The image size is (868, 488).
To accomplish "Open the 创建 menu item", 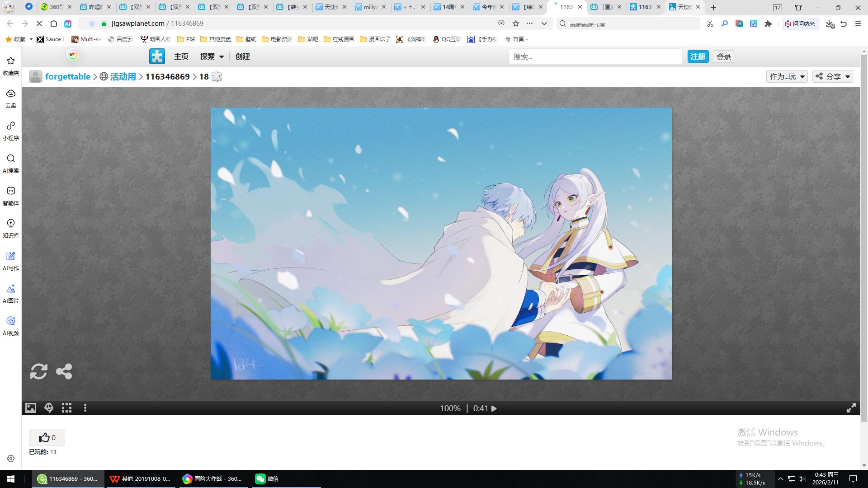I will point(242,56).
